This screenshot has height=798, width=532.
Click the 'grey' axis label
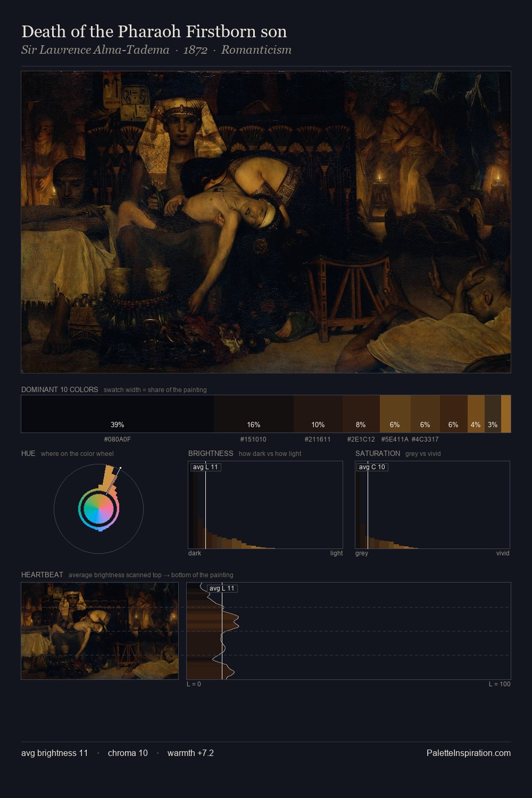[362, 553]
